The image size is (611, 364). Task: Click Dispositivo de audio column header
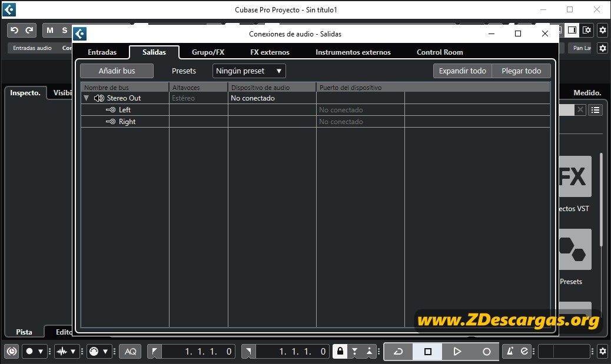point(272,87)
